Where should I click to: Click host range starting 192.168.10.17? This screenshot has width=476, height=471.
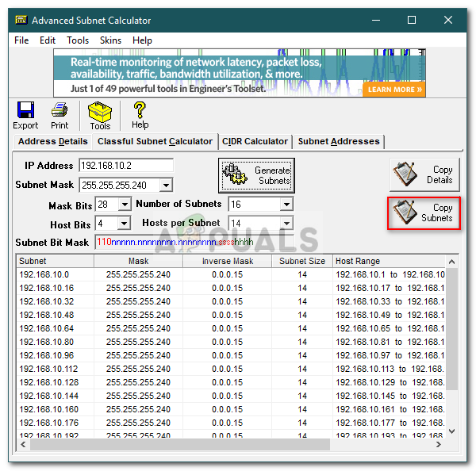(x=390, y=288)
